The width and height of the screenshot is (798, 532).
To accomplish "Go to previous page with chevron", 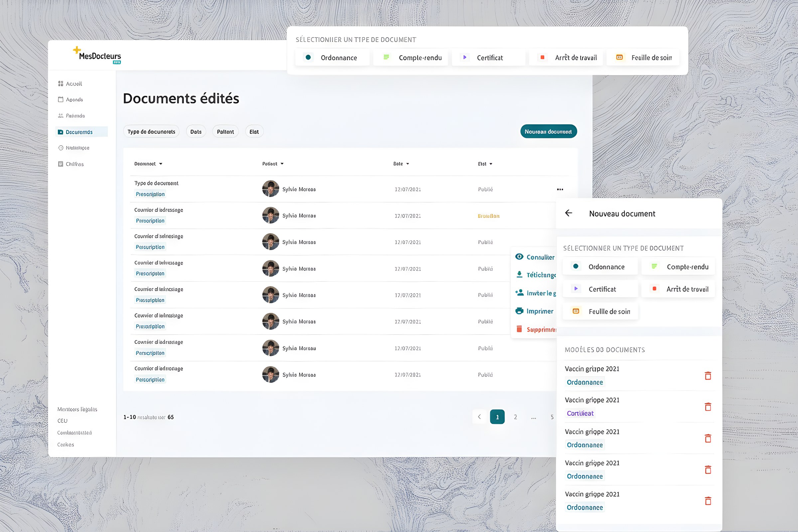I will (x=479, y=417).
